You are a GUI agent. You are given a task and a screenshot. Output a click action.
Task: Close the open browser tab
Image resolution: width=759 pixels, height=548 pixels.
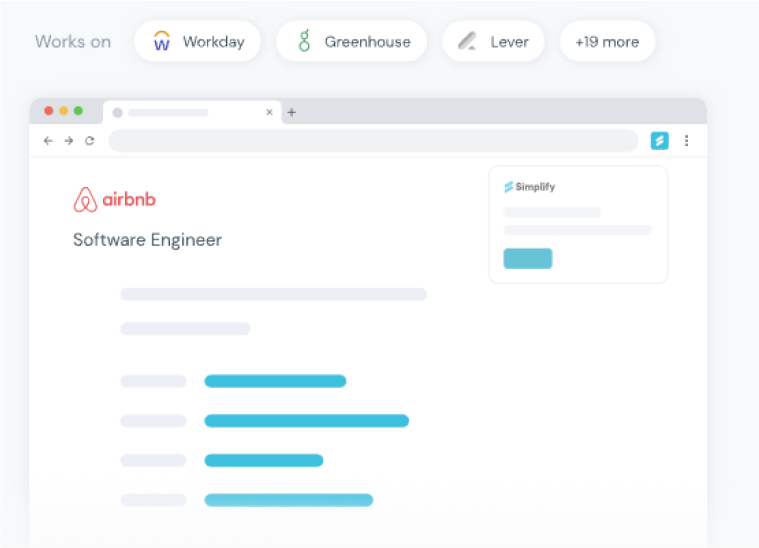pos(269,113)
